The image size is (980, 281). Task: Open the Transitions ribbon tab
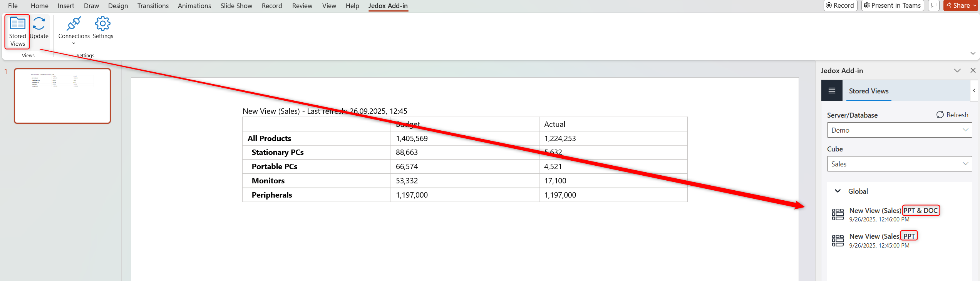(153, 6)
